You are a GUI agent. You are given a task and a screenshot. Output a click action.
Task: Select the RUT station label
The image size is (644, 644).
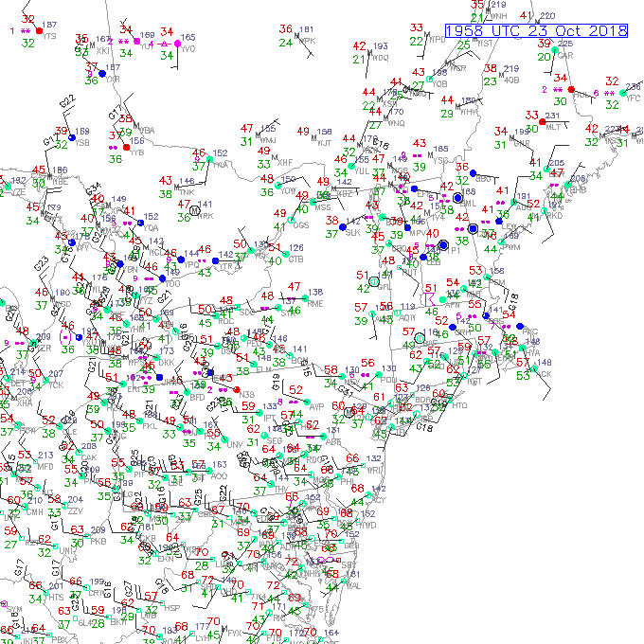409,273
